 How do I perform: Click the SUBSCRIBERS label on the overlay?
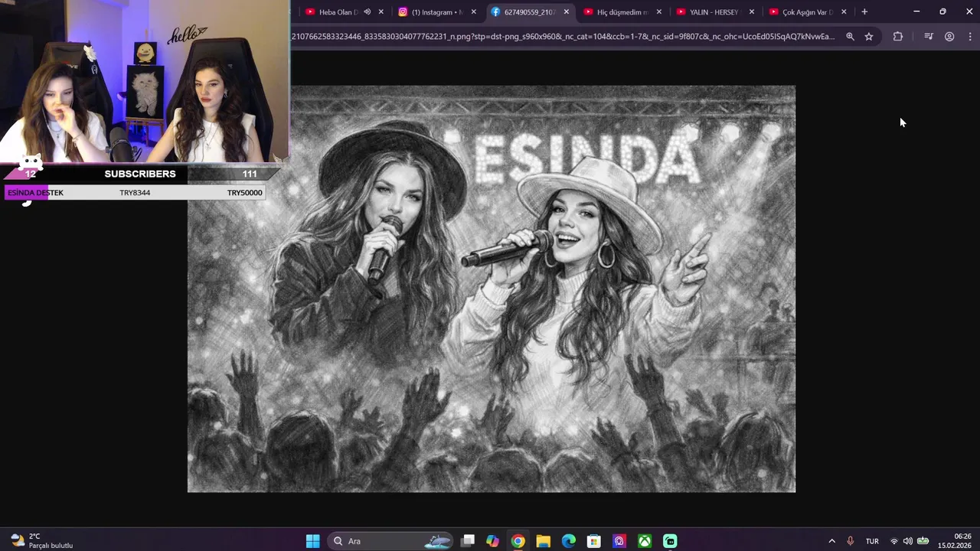pyautogui.click(x=140, y=174)
